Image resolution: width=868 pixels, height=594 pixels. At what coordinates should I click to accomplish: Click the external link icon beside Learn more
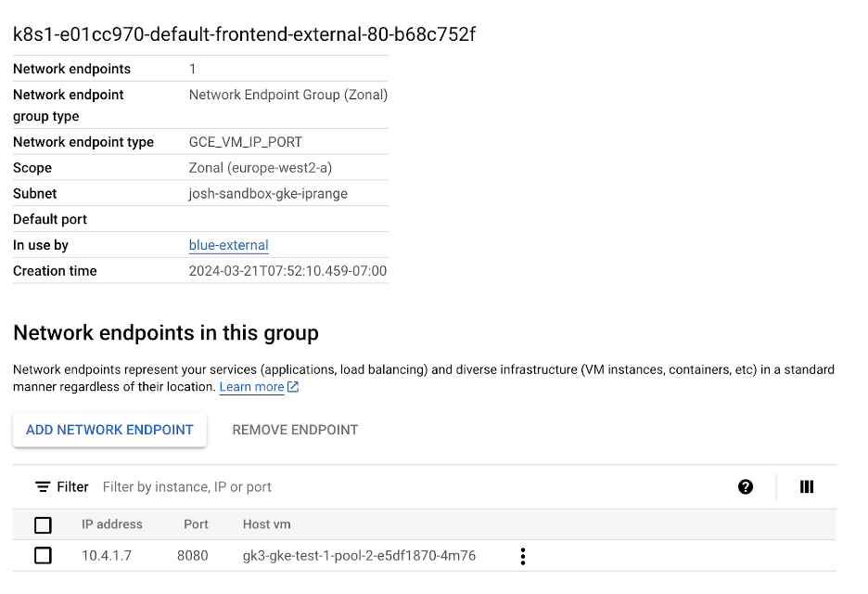pyautogui.click(x=293, y=387)
